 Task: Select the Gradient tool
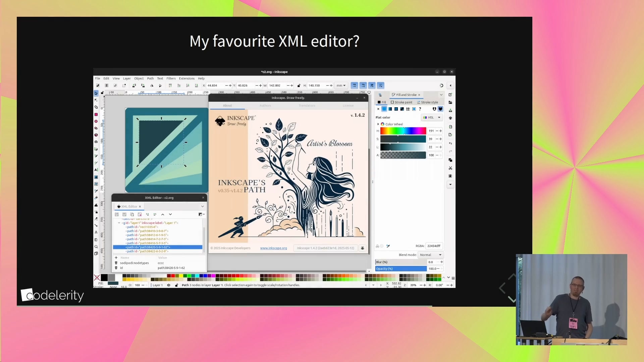(x=96, y=177)
